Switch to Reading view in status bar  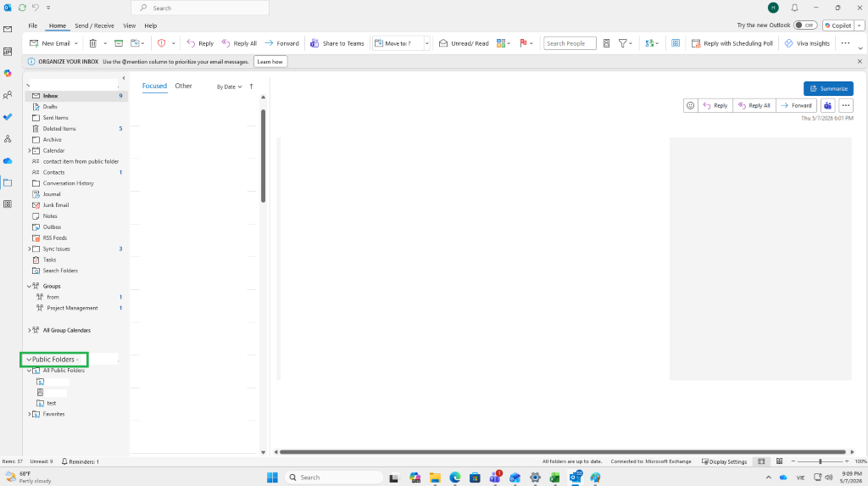(780, 461)
